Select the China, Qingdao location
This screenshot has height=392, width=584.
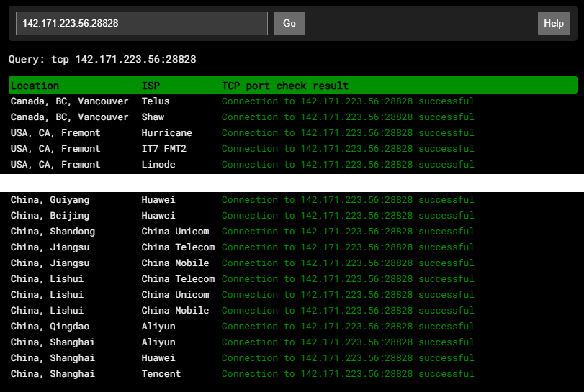[x=50, y=327]
